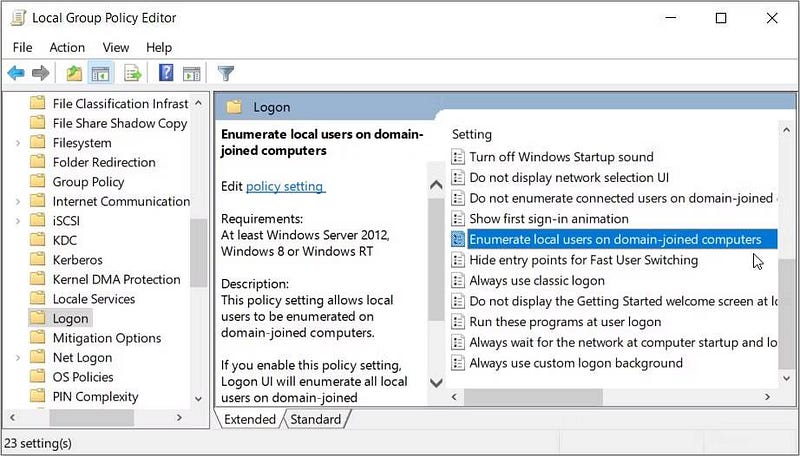The height and width of the screenshot is (456, 800).
Task: Click the folder icon next to OS Policies
Action: coord(37,376)
